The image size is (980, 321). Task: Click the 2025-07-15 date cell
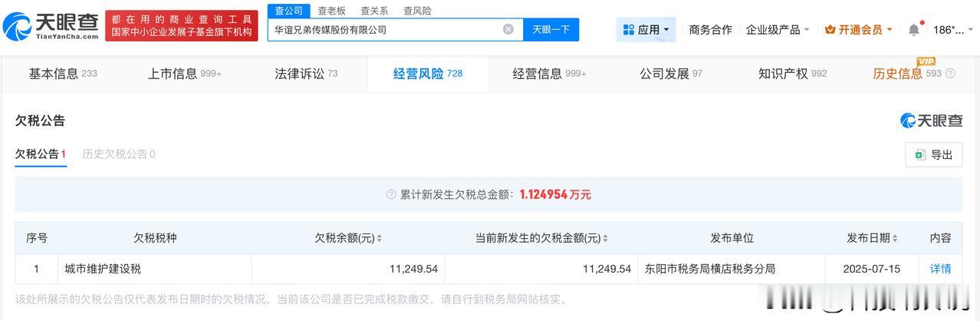coord(872,269)
